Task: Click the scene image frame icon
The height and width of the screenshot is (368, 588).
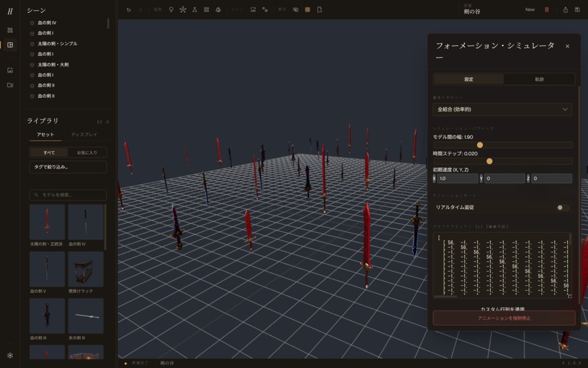Action: pos(253,10)
